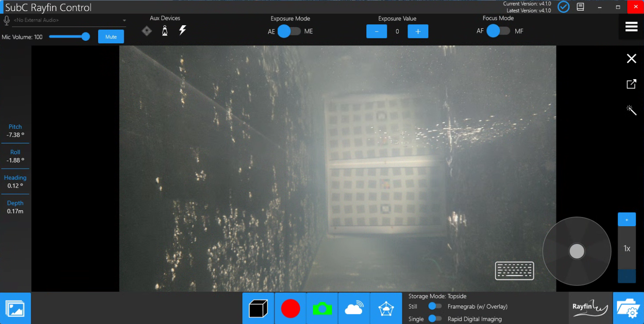Toggle Single Rapid Digital Imaging switch
The image size is (644, 324).
click(435, 319)
